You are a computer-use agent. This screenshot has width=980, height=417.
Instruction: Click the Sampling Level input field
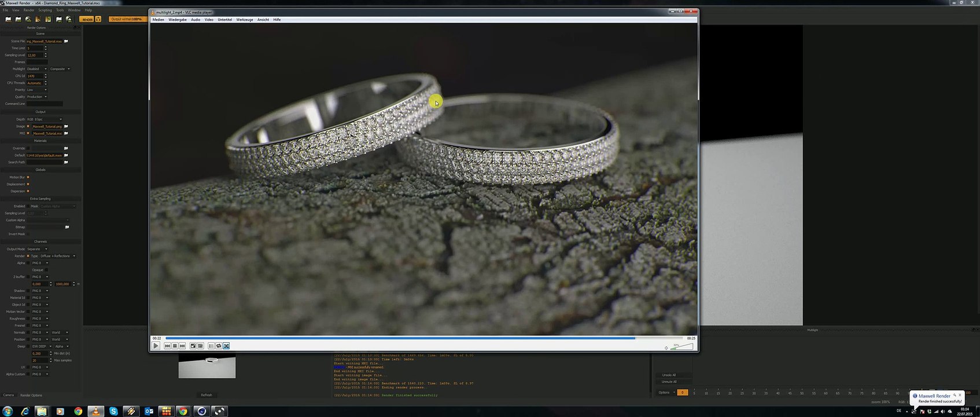[35, 55]
